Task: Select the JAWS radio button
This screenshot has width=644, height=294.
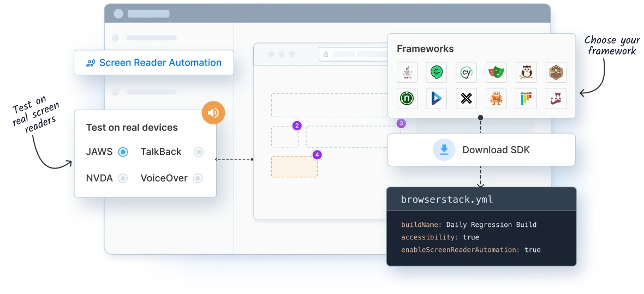Action: click(x=123, y=152)
